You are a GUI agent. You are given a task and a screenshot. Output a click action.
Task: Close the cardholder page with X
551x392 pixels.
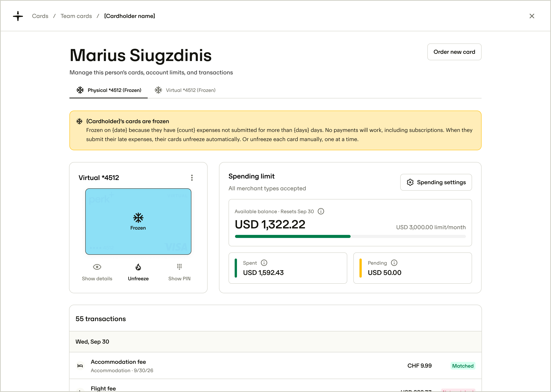point(532,16)
